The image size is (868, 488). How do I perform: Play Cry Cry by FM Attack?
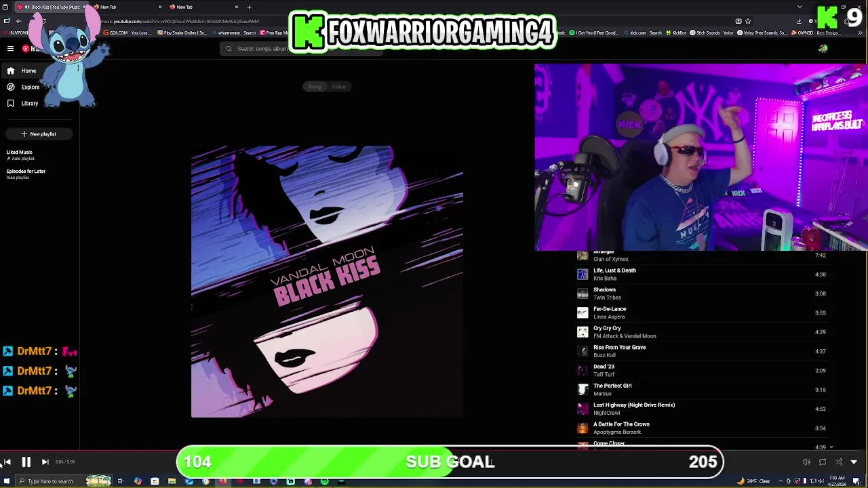702,332
